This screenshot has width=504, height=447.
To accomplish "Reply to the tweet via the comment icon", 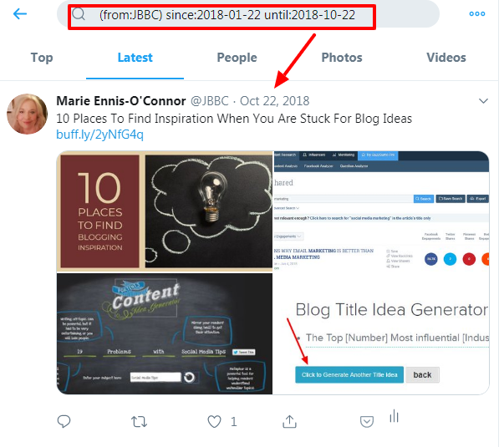I will pos(64,421).
